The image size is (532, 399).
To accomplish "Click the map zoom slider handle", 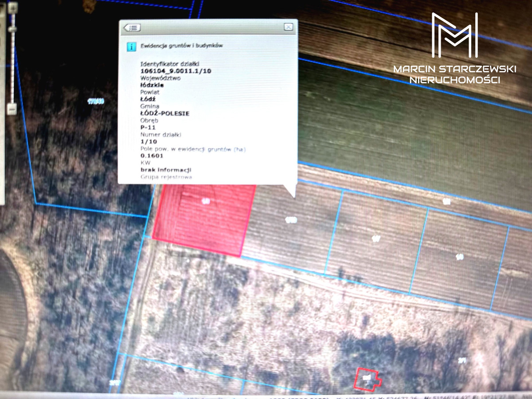I will click(x=12, y=29).
